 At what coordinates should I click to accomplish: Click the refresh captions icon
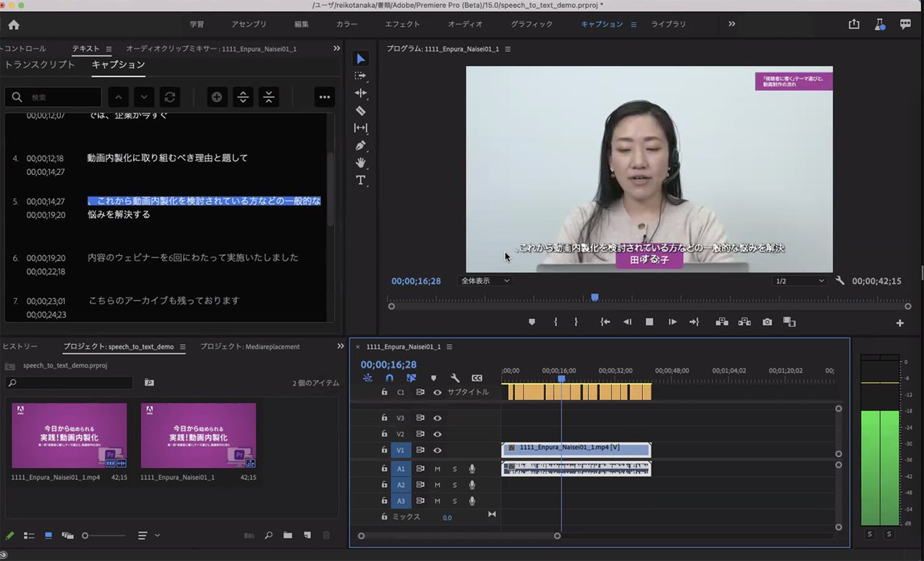point(169,97)
